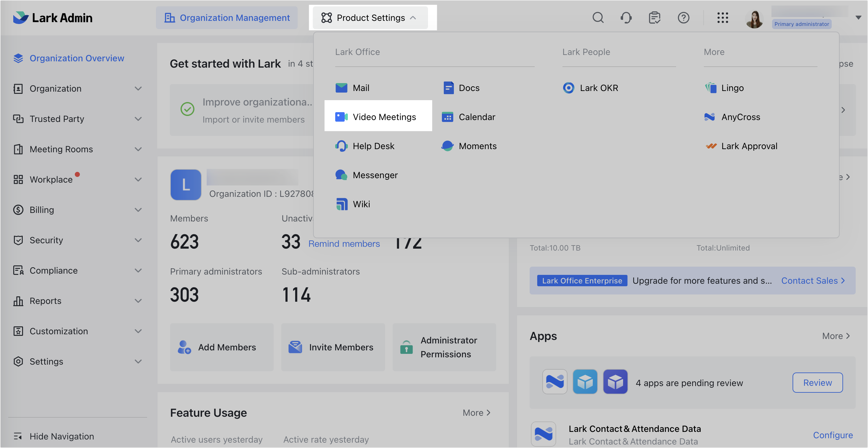Click the headset support icon

tap(626, 18)
